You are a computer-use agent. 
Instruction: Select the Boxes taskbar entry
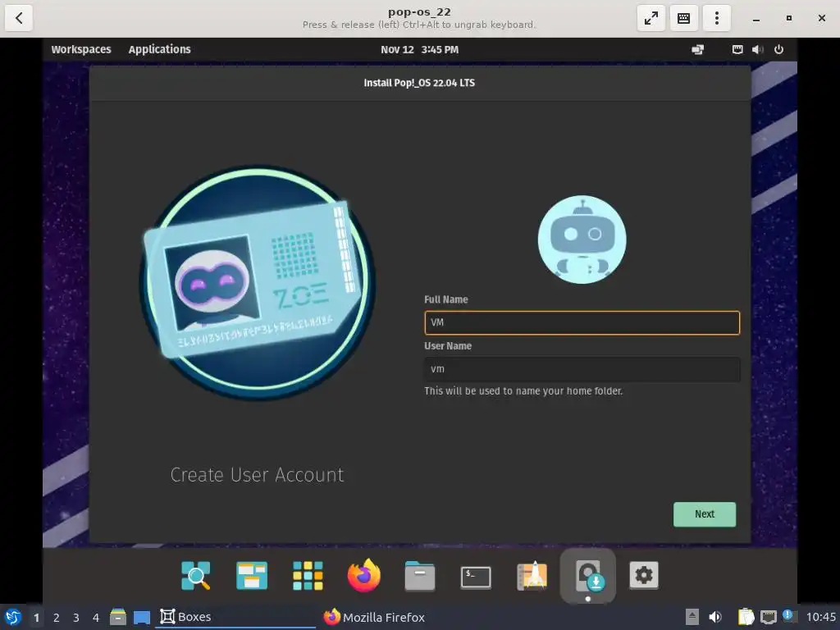[x=235, y=617]
